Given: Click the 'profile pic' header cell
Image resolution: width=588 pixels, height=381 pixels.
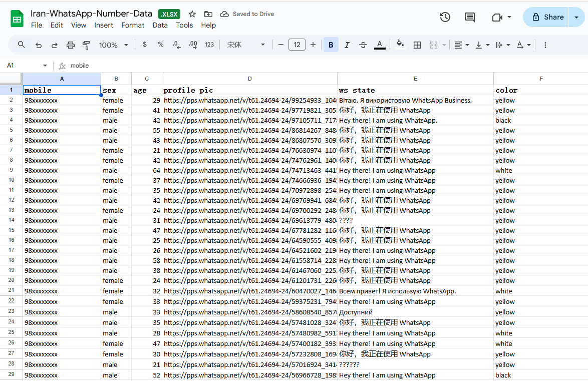Looking at the screenshot, I should pos(250,90).
